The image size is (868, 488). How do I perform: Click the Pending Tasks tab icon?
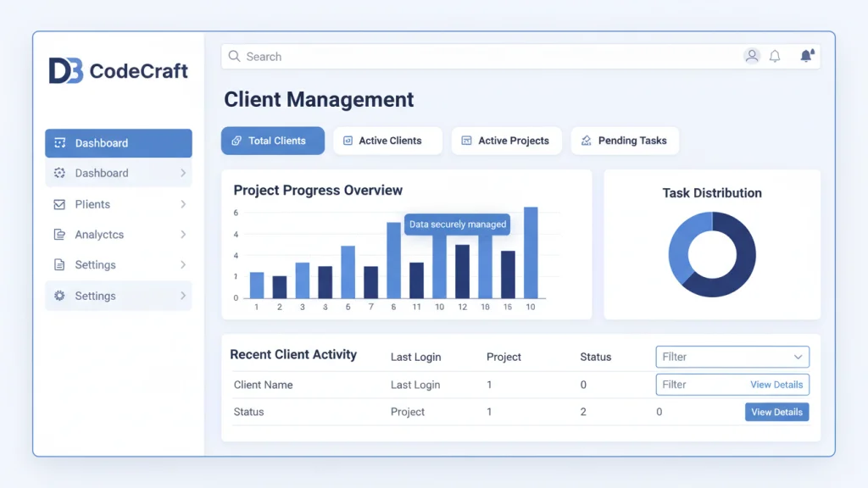coord(587,141)
